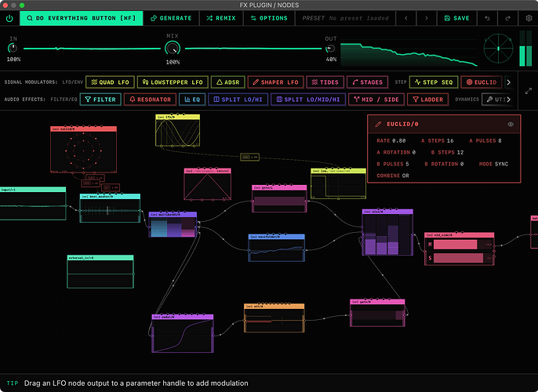The height and width of the screenshot is (392, 538).
Task: Select the green input node header
Action: (x=33, y=190)
